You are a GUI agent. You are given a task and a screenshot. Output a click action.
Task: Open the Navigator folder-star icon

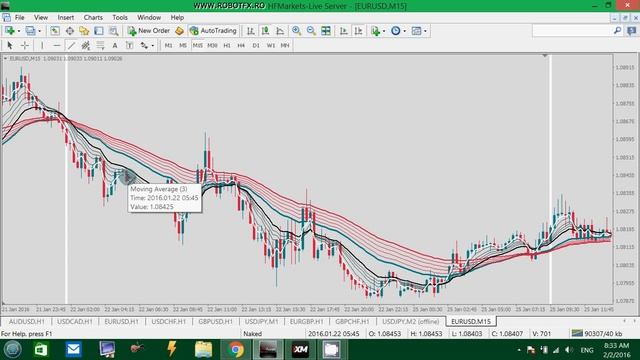click(x=84, y=31)
